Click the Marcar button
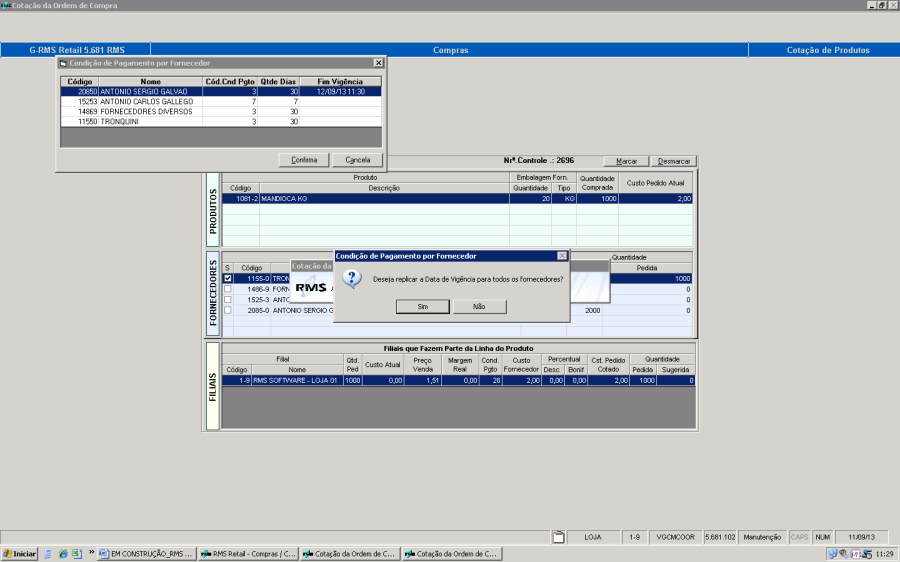900x562 pixels. 626,161
